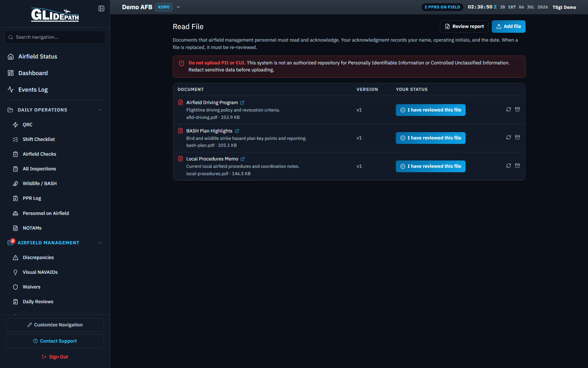The height and width of the screenshot is (368, 588).
Task: Click the archive icon for Local Procedures Memo
Action: [517, 166]
